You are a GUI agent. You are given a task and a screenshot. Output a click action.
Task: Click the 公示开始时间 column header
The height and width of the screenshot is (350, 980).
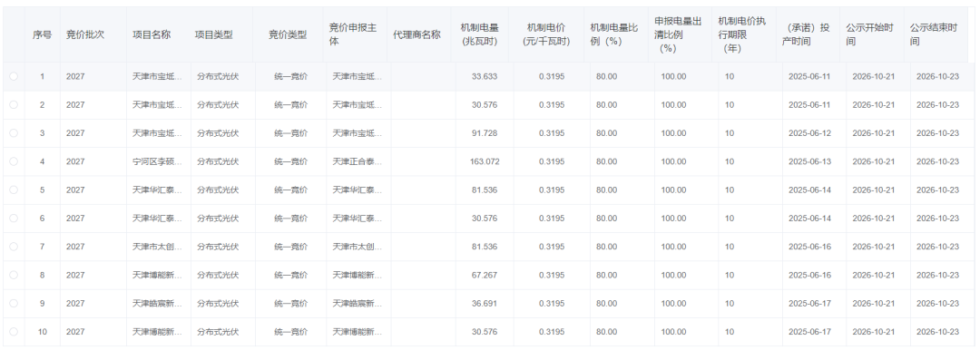tap(869, 35)
